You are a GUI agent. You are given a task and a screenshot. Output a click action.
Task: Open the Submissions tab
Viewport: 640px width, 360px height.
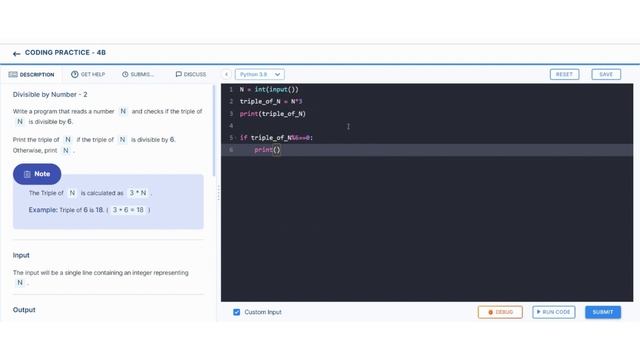[x=138, y=74]
